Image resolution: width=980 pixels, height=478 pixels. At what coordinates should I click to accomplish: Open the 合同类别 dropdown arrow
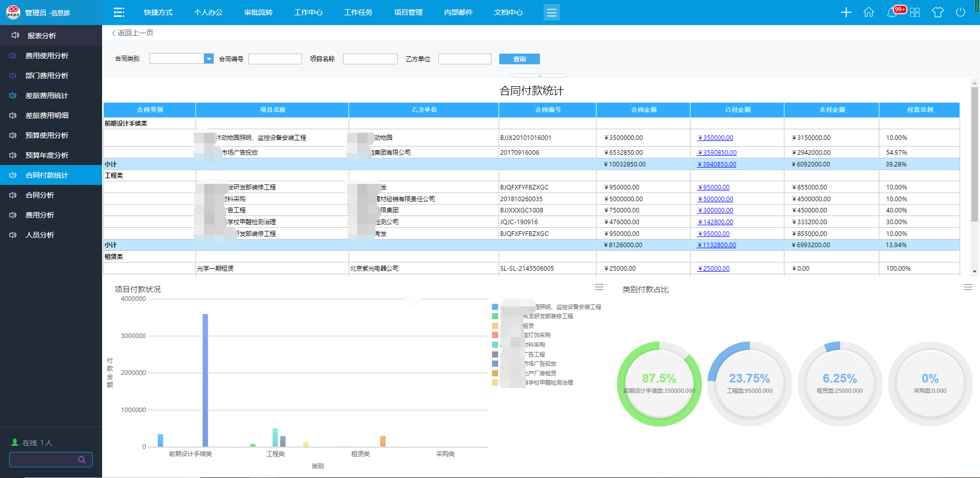[x=208, y=59]
